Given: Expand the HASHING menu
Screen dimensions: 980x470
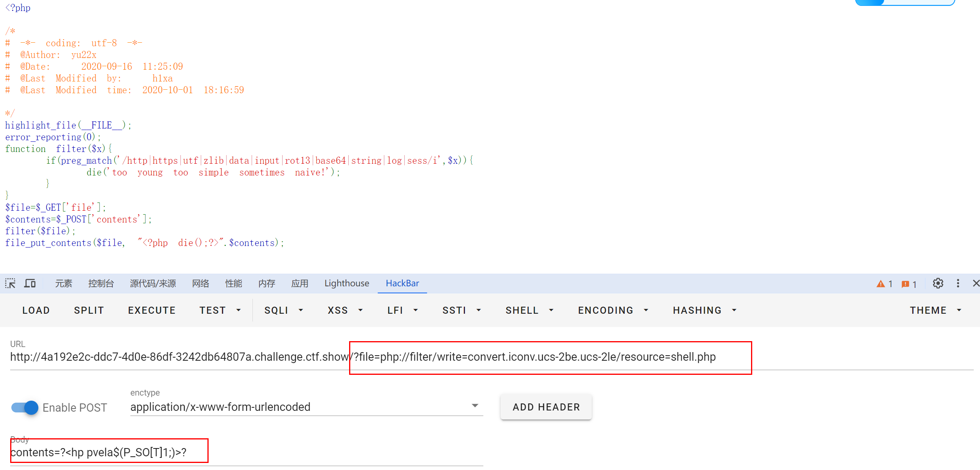Looking at the screenshot, I should (x=705, y=310).
